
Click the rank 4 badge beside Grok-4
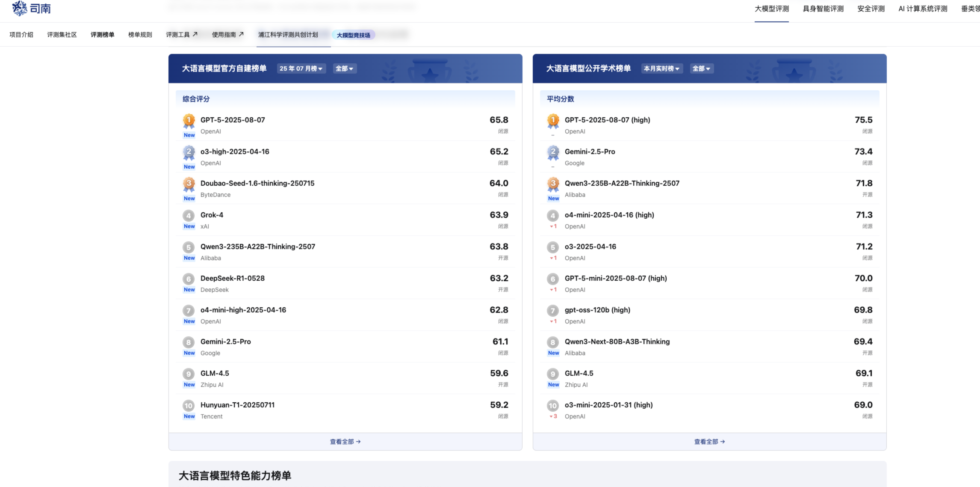pos(189,215)
